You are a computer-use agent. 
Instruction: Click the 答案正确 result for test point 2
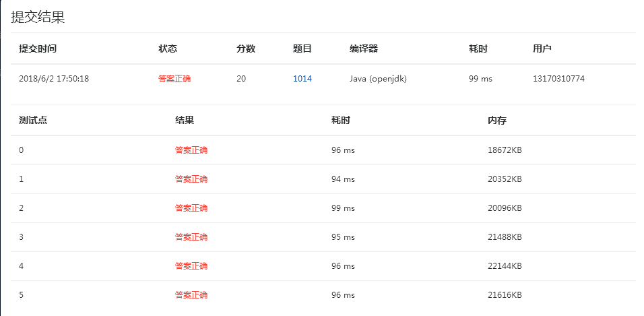coord(191,208)
